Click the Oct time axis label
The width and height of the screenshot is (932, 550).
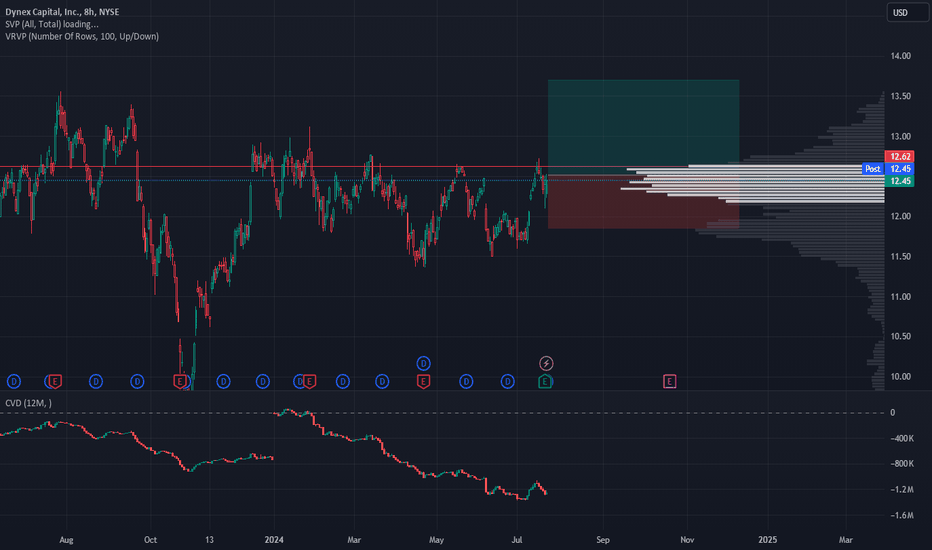(x=150, y=540)
